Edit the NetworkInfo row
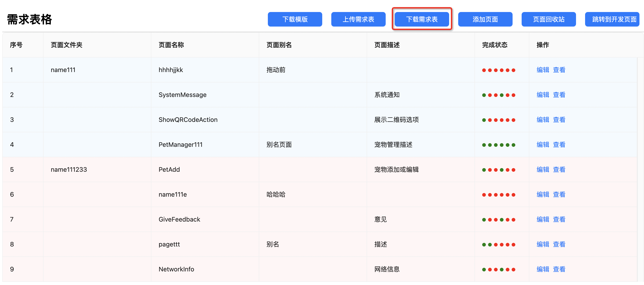This screenshot has height=285, width=644. point(542,269)
